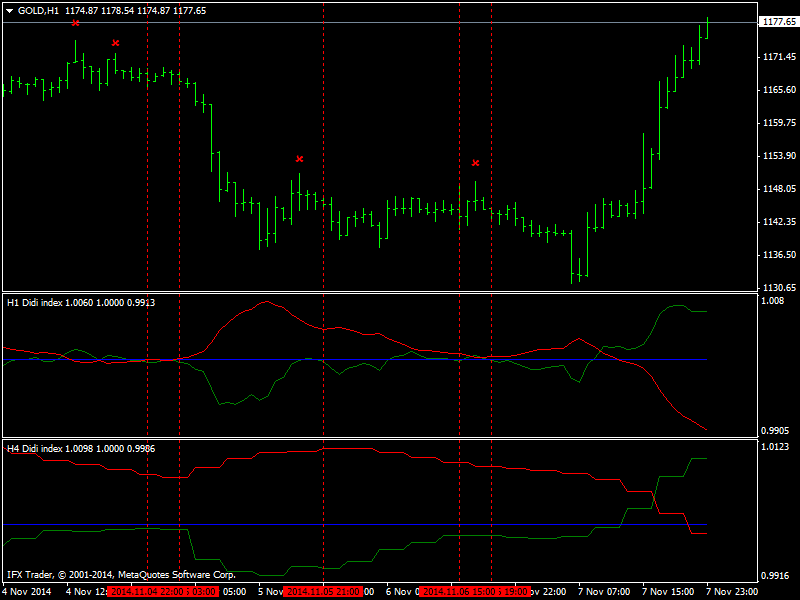Screen dimensions: 800x600
Task: Click the GOLD,H1 symbol title text
Action: coord(38,11)
